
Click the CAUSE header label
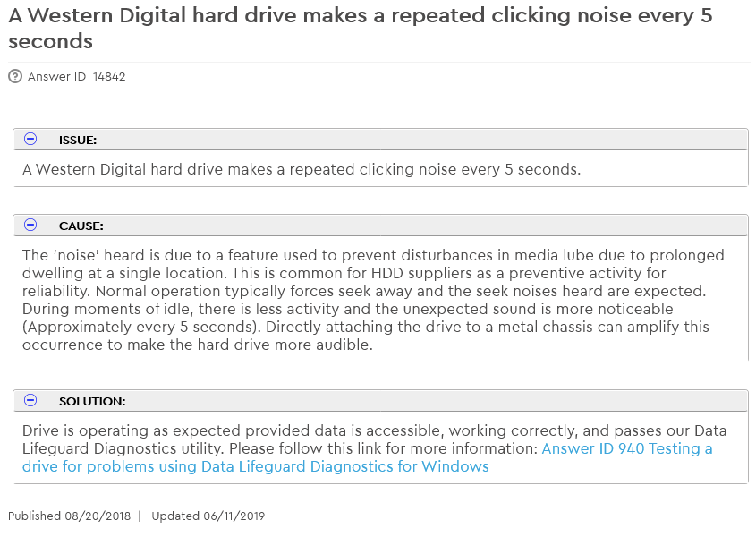pyautogui.click(x=81, y=226)
